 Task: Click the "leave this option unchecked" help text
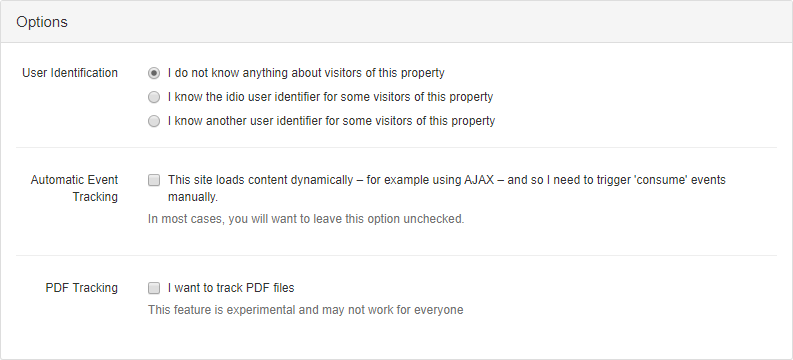[306, 219]
